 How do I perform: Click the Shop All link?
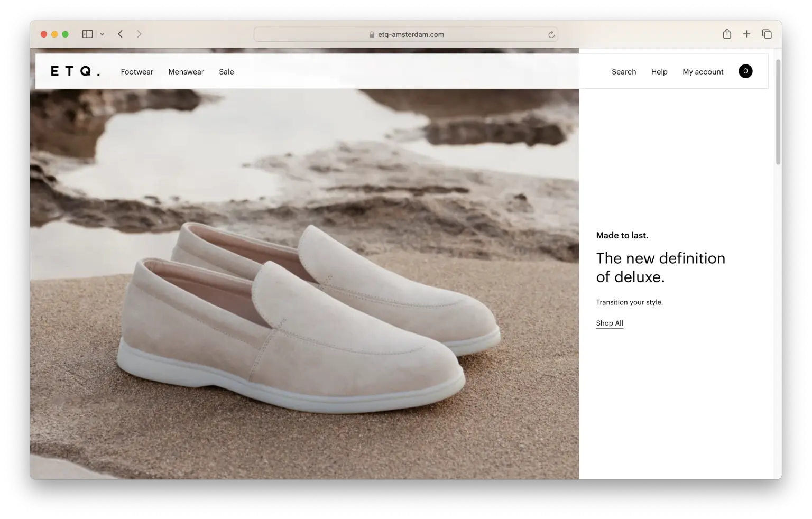610,323
